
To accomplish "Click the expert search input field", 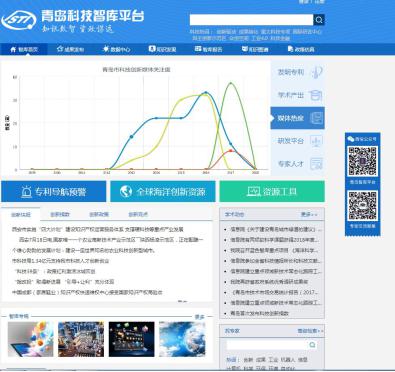I will pyautogui.click(x=267, y=345).
